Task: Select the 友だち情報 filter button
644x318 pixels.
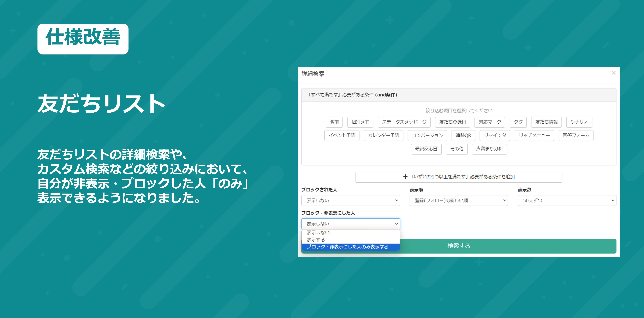Action: tap(546, 122)
